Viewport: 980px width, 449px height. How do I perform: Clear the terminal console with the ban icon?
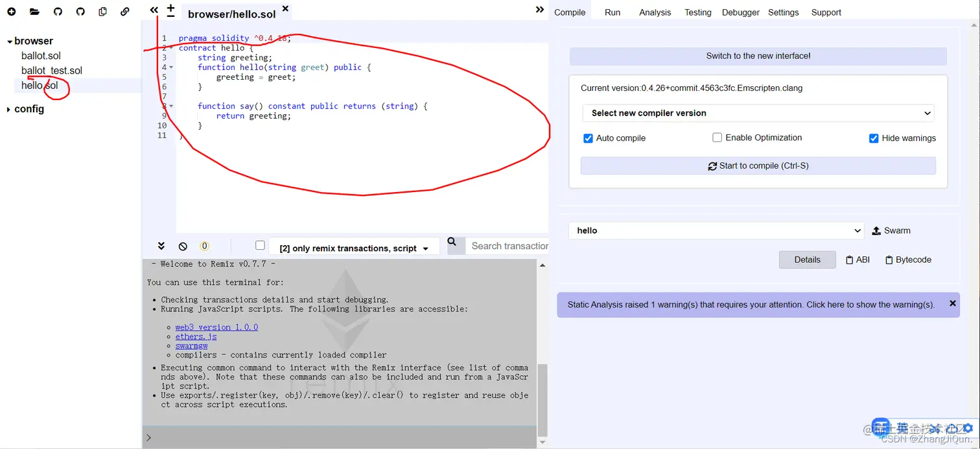(x=183, y=247)
